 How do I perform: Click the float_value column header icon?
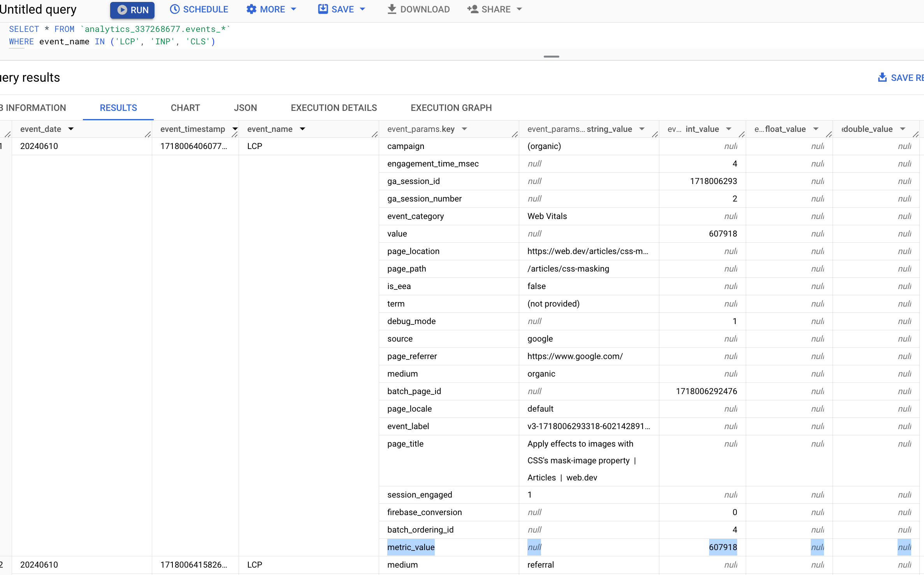point(815,128)
